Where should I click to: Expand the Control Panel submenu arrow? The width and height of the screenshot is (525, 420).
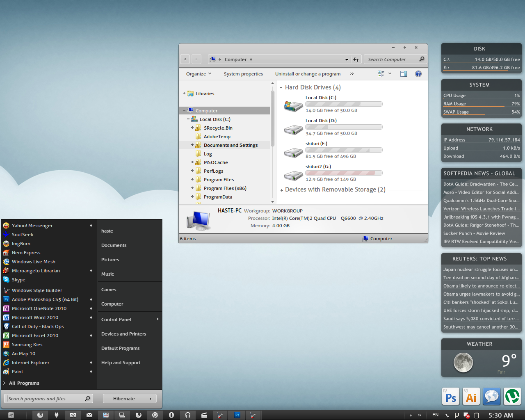click(x=157, y=319)
